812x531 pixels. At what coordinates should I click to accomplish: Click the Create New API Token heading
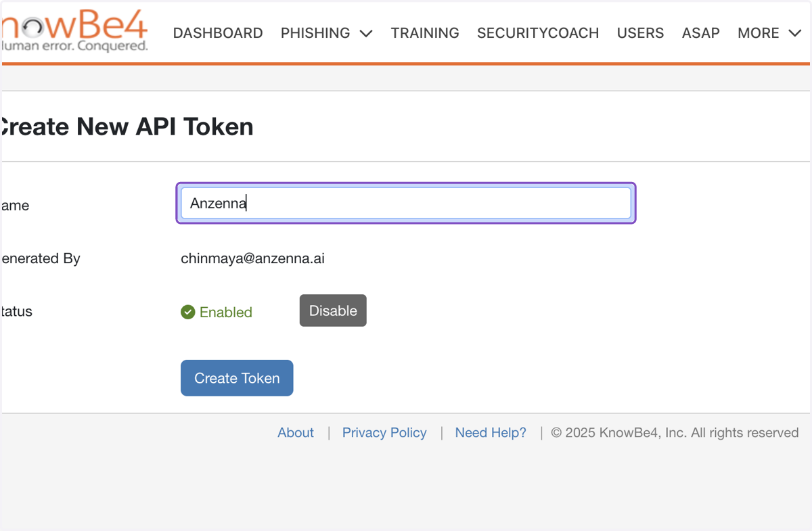tap(127, 126)
